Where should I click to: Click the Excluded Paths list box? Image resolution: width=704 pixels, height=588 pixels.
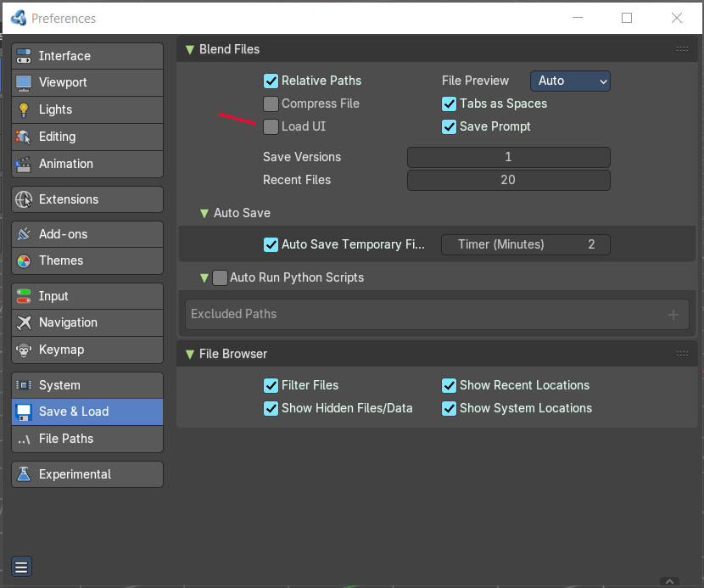[437, 315]
